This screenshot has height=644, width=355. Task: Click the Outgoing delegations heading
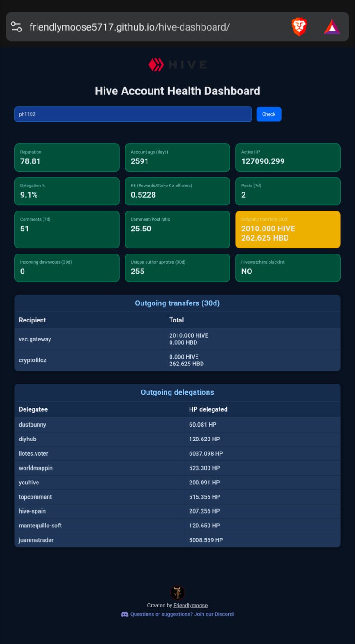(177, 392)
